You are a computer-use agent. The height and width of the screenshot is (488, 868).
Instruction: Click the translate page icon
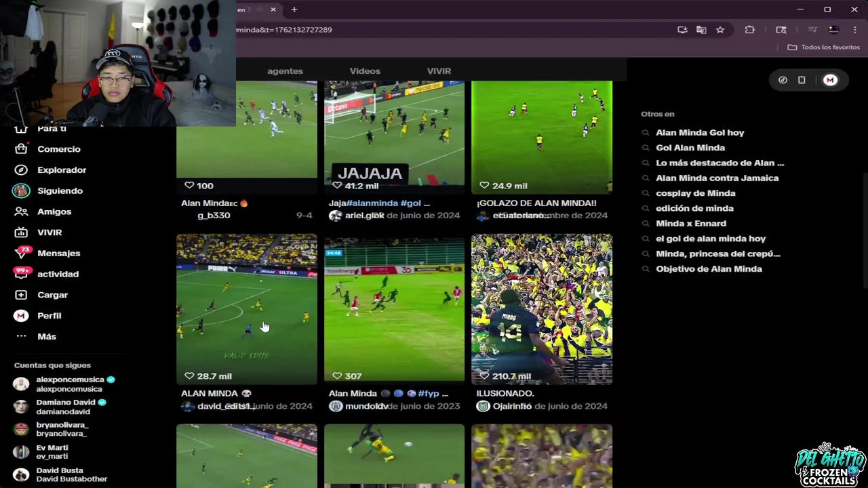click(x=701, y=30)
